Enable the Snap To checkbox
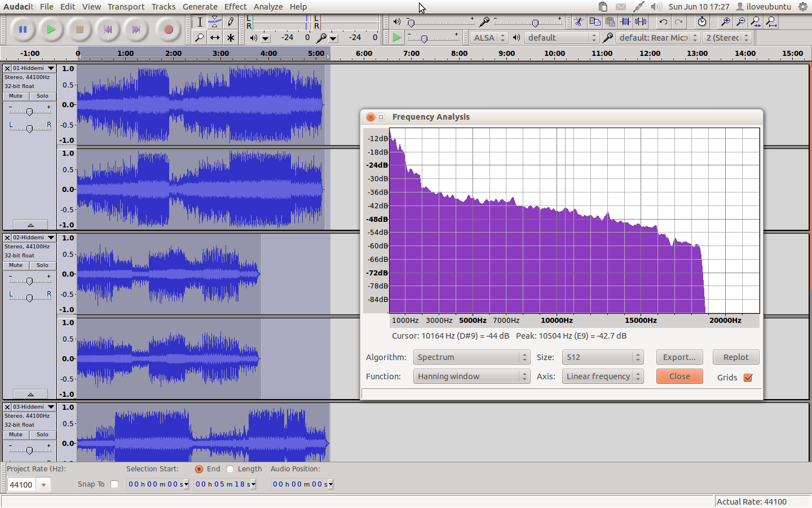The width and height of the screenshot is (812, 508). click(114, 484)
